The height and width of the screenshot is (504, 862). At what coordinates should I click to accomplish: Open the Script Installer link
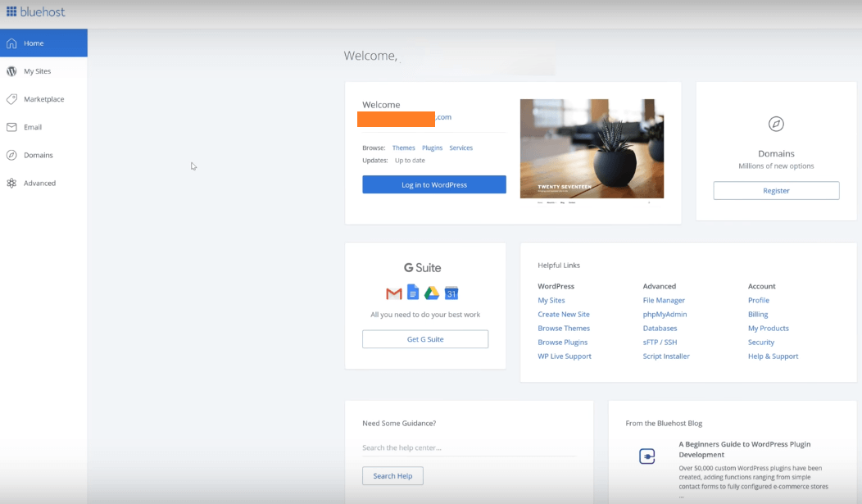[x=665, y=356]
